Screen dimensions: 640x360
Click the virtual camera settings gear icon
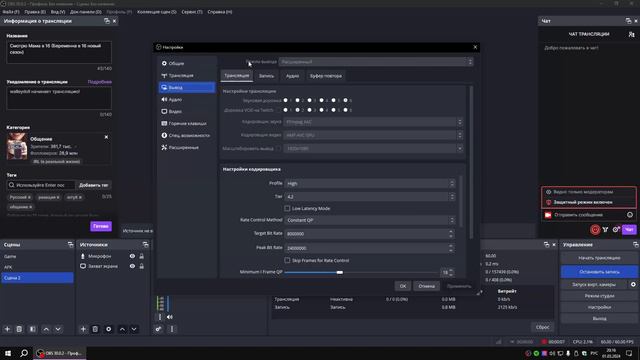tap(633, 284)
